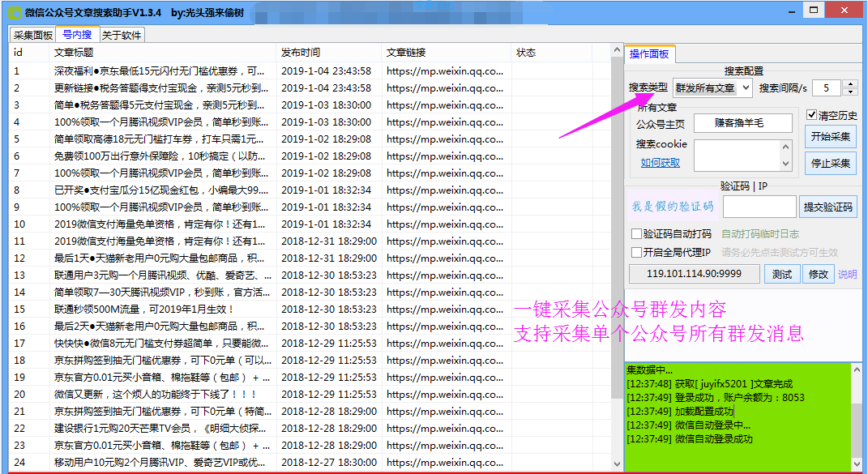Click log line 登录成功，账户余额为：8053
This screenshot has width=868, height=474.
[715, 398]
